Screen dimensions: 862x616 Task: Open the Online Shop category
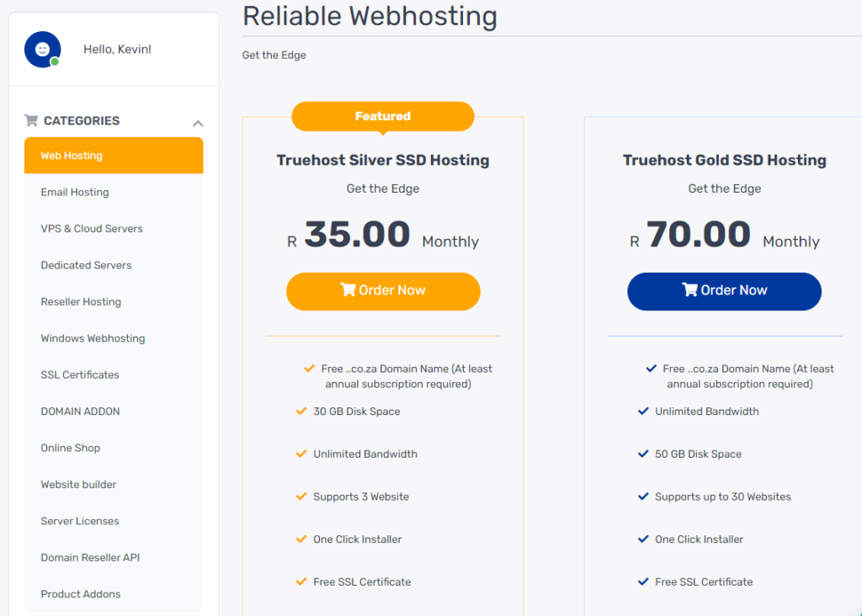coord(114,448)
